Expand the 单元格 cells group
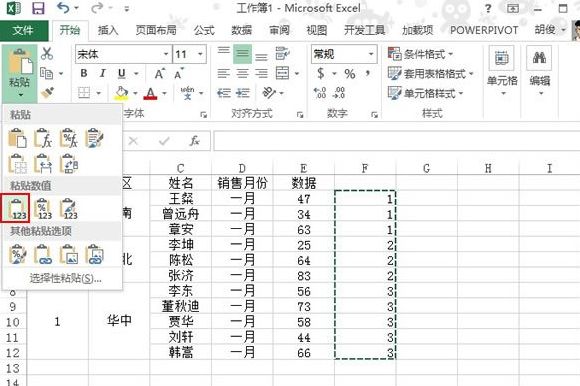 (x=502, y=71)
